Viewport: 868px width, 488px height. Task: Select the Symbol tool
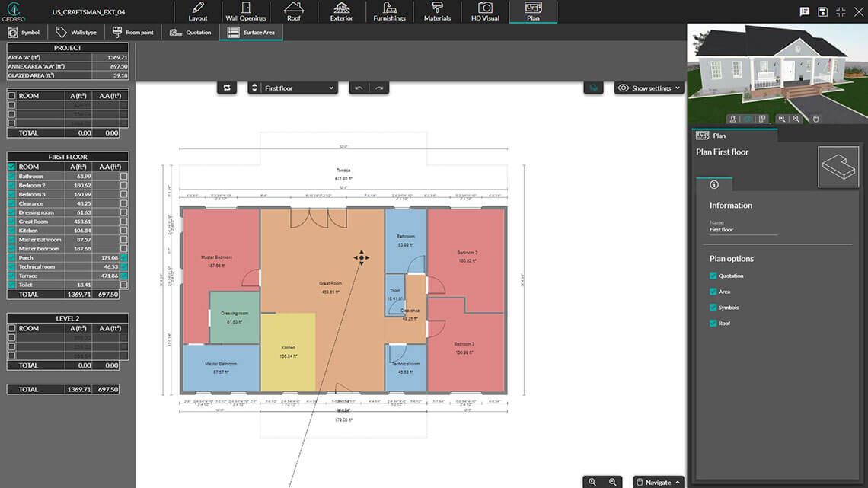pos(25,32)
